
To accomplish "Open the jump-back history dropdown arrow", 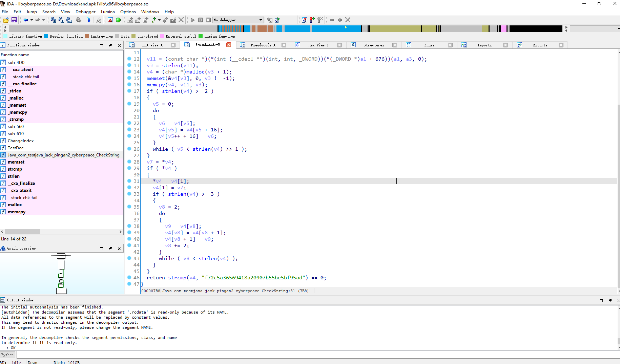I will (32, 20).
